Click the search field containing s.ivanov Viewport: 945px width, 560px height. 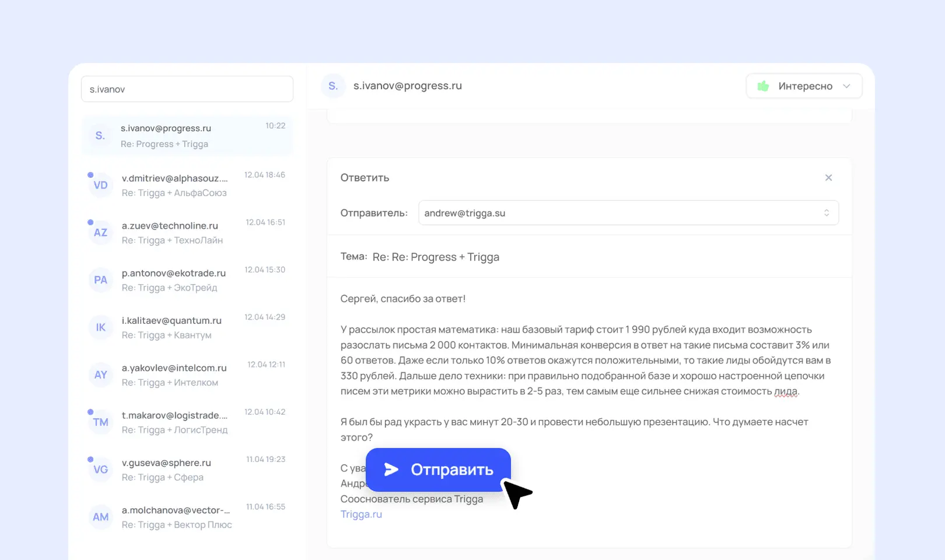187,89
